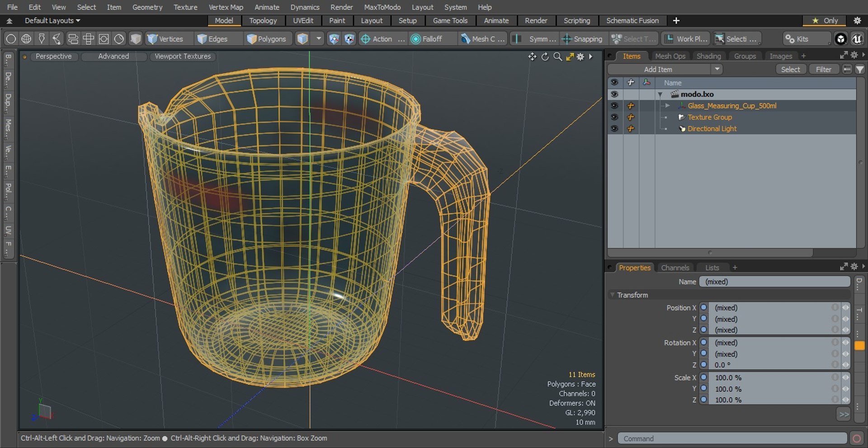Click the funnel filter icon
This screenshot has width=868, height=448.
tap(859, 69)
